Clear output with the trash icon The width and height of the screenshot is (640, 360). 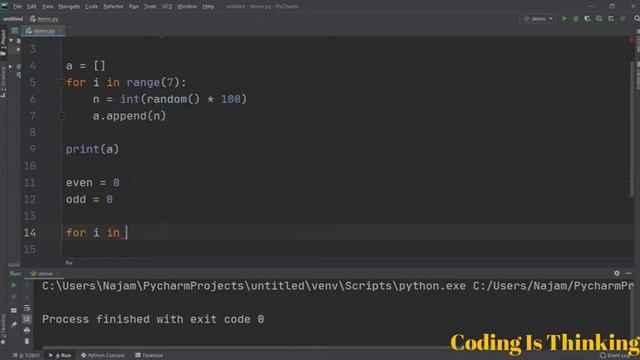point(27,341)
